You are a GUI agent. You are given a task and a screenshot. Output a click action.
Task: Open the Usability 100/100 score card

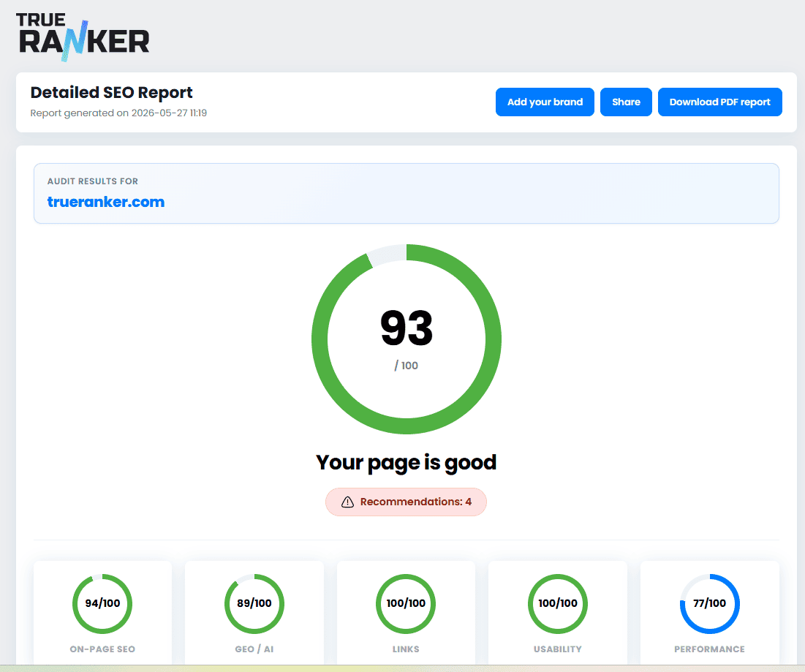[558, 613]
